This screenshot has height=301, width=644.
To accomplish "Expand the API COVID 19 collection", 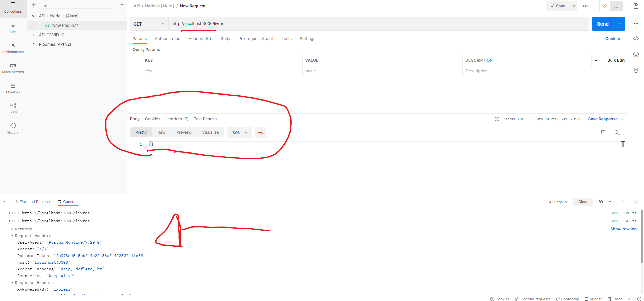I will [x=34, y=35].
